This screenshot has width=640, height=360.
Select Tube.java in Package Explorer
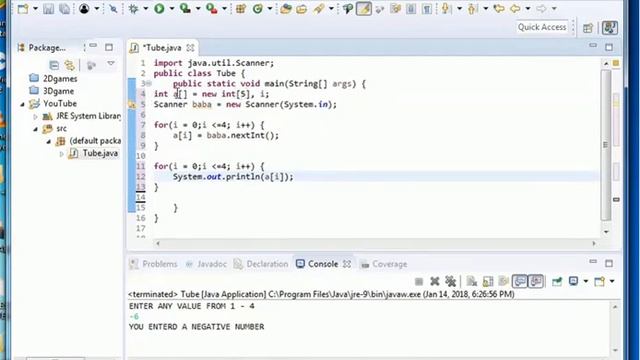pos(100,153)
